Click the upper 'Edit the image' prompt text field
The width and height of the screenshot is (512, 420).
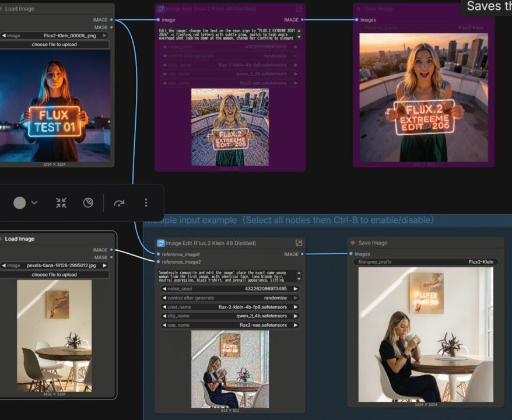(x=227, y=34)
